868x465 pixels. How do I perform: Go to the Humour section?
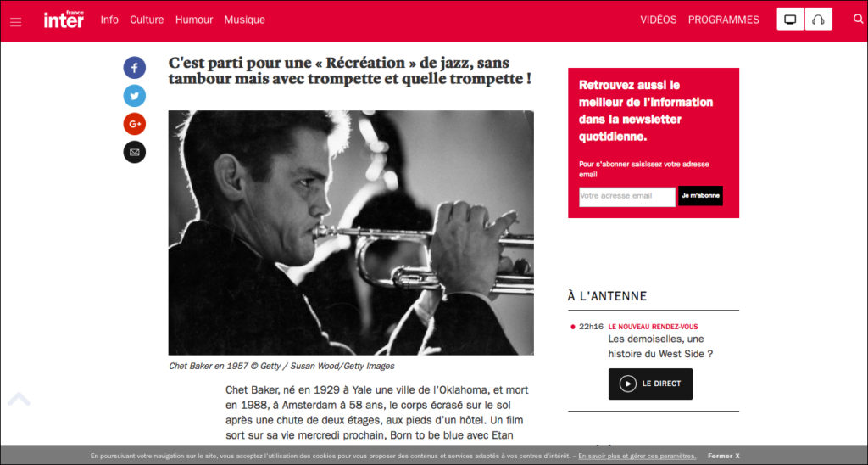pyautogui.click(x=194, y=20)
